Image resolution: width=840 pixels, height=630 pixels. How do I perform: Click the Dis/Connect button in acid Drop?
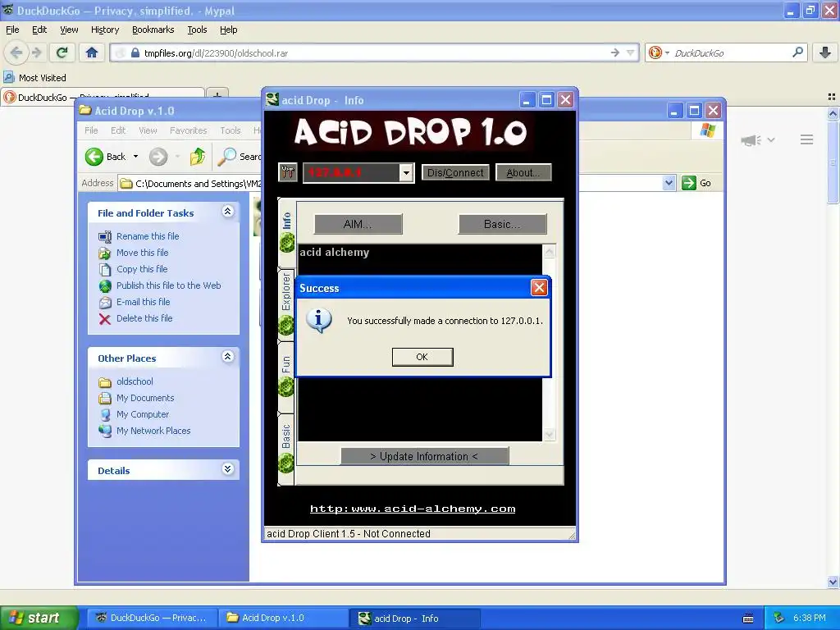(455, 172)
